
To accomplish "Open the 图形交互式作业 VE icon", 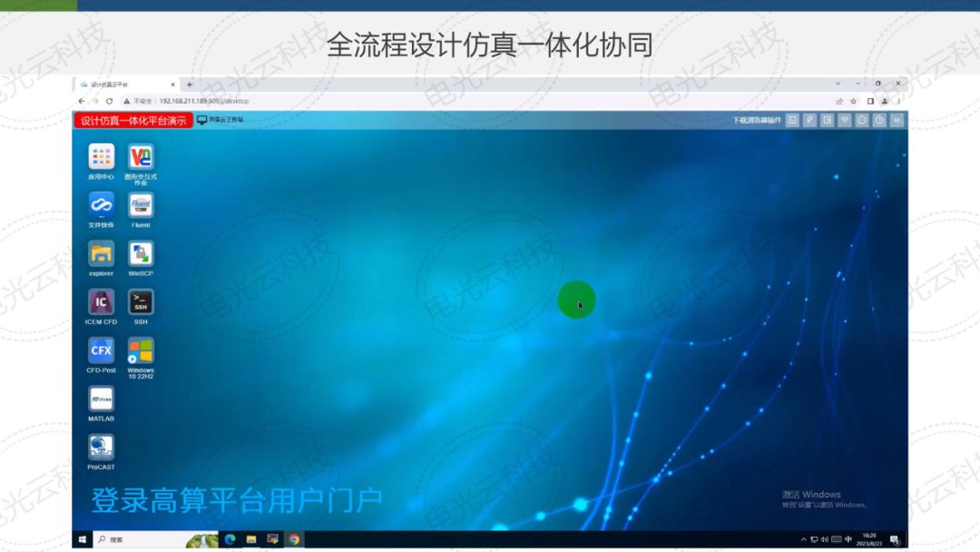I will click(141, 157).
